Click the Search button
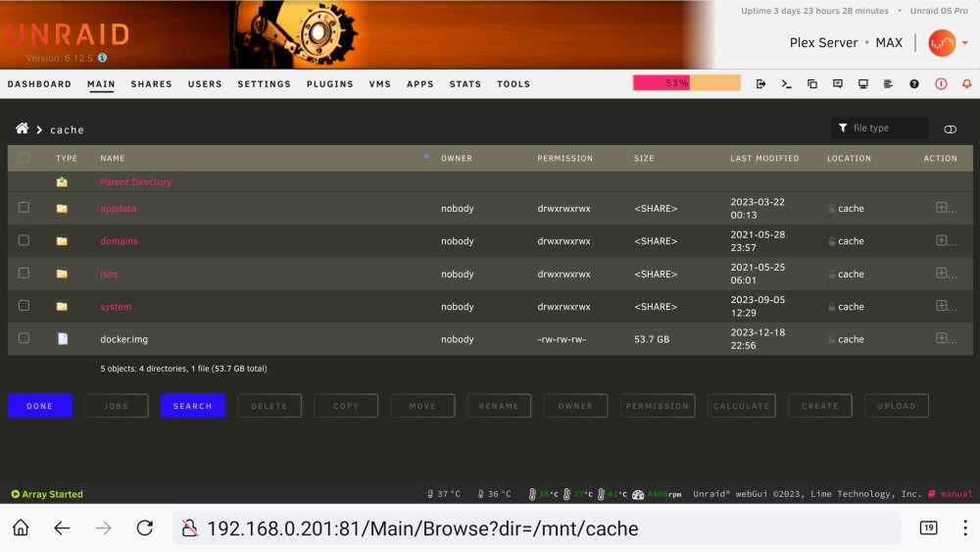The width and height of the screenshot is (980, 552). click(192, 406)
